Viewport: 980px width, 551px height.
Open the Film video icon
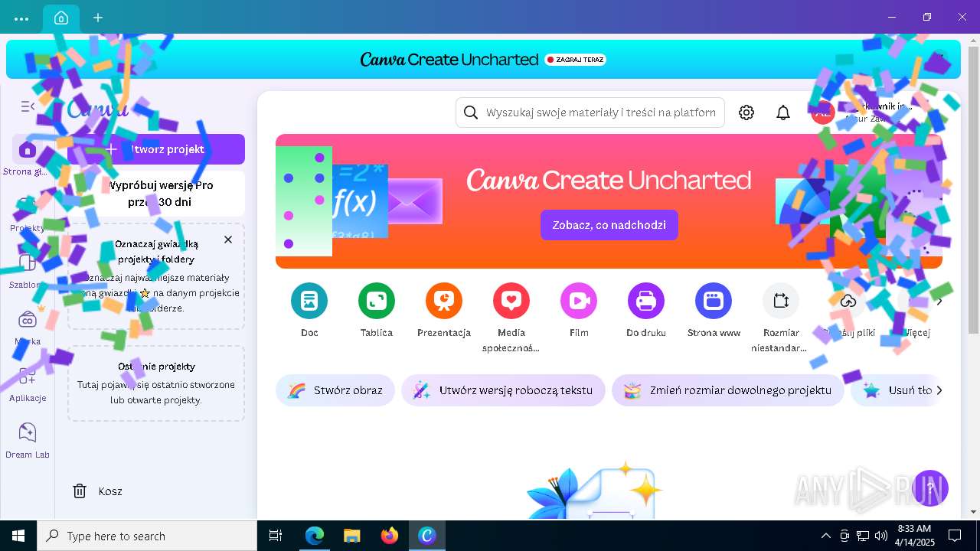click(579, 302)
